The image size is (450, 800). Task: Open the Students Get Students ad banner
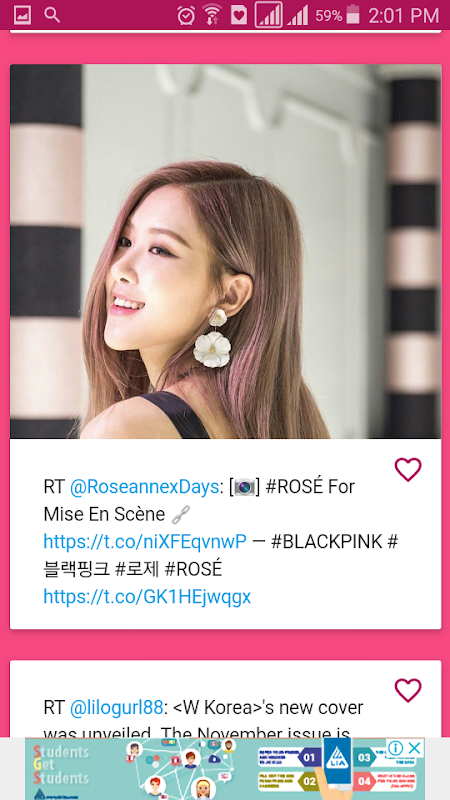[225, 769]
